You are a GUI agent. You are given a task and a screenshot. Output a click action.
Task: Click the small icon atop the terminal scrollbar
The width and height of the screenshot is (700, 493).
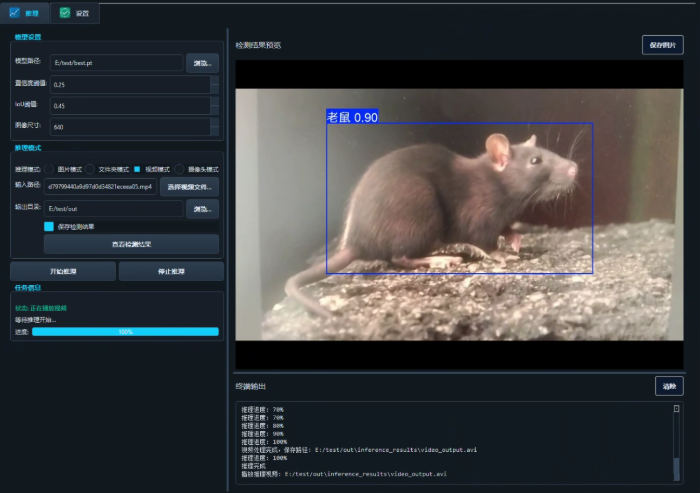point(676,409)
